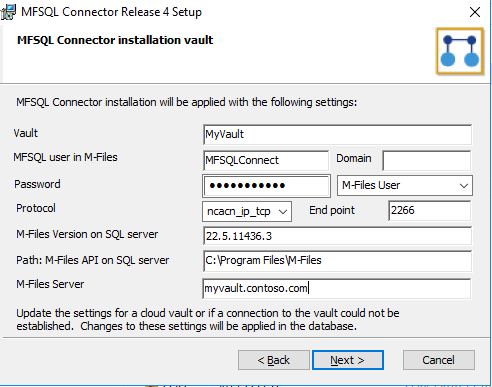The height and width of the screenshot is (387, 492).
Task: Click the MFSQL Connector installation vault heading
Action: (x=115, y=40)
